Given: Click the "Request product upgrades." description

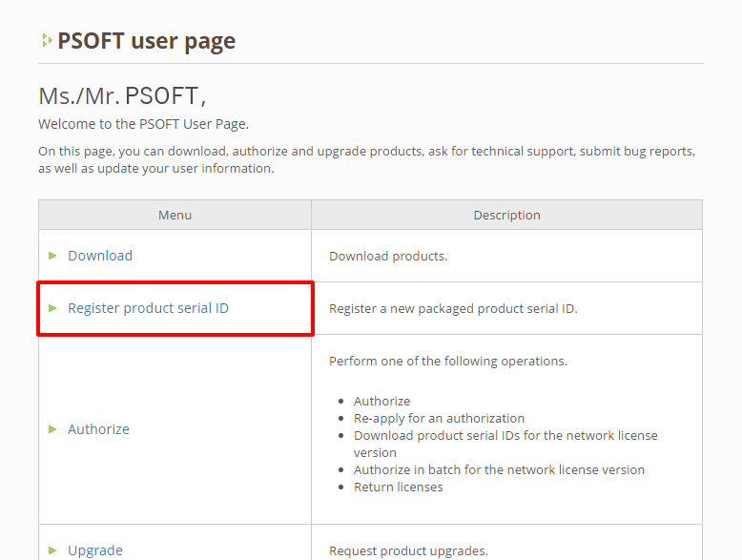Looking at the screenshot, I should (408, 550).
